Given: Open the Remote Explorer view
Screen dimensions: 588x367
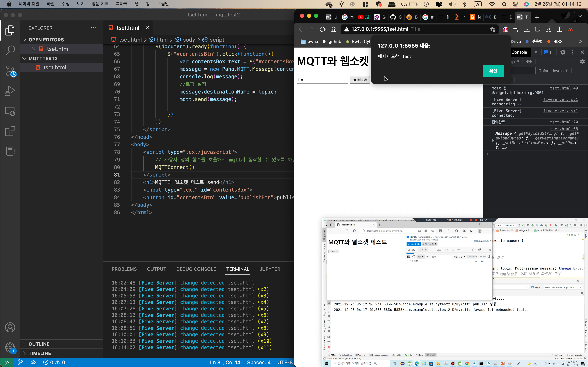Looking at the screenshot, I should tap(10, 111).
